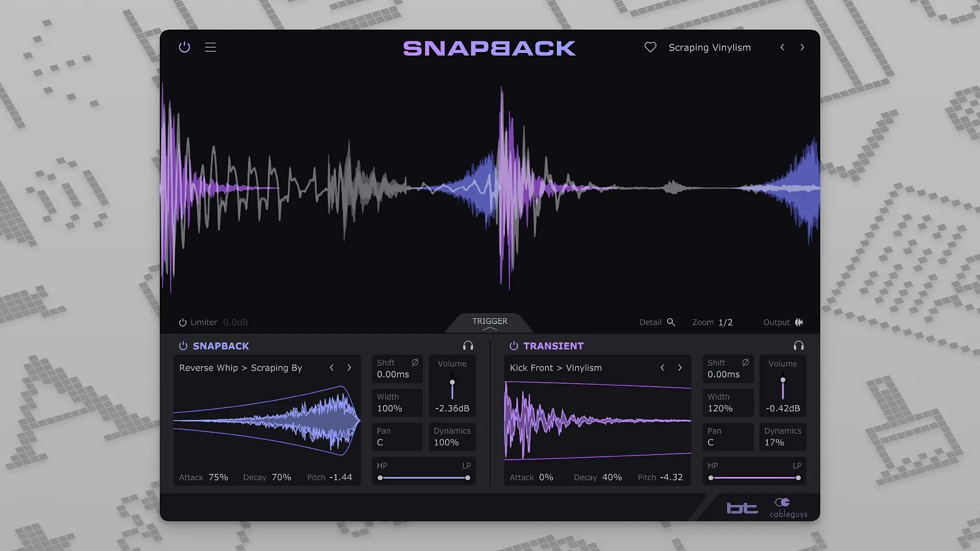Favorite the Scraping Vinylism preset
980x551 pixels.
tap(650, 47)
